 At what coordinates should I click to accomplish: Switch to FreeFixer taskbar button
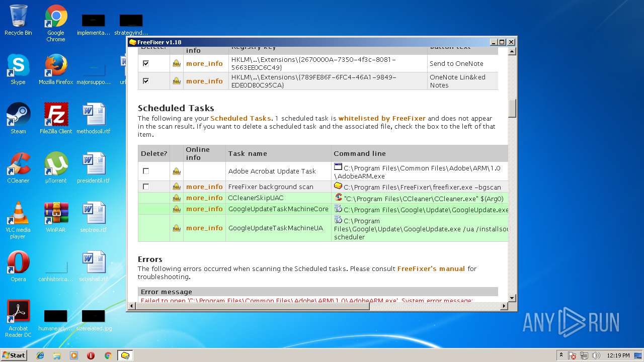pyautogui.click(x=125, y=355)
